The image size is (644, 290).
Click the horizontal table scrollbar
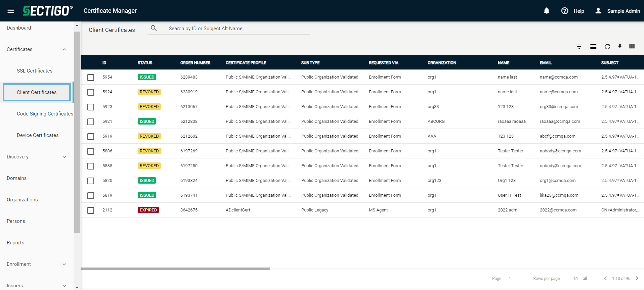175,269
